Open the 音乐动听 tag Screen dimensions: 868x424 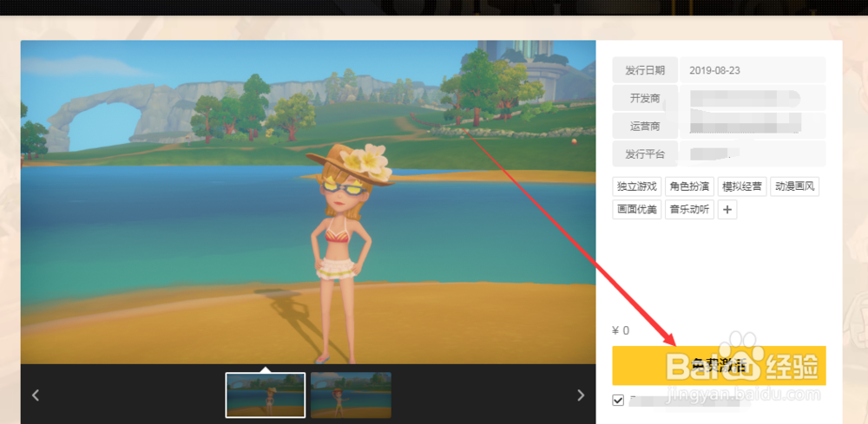689,210
